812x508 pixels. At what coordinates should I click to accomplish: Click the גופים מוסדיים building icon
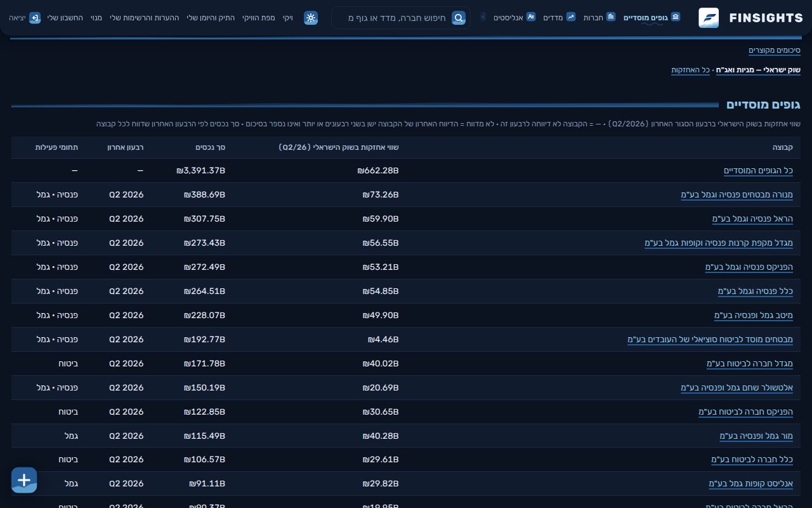676,17
